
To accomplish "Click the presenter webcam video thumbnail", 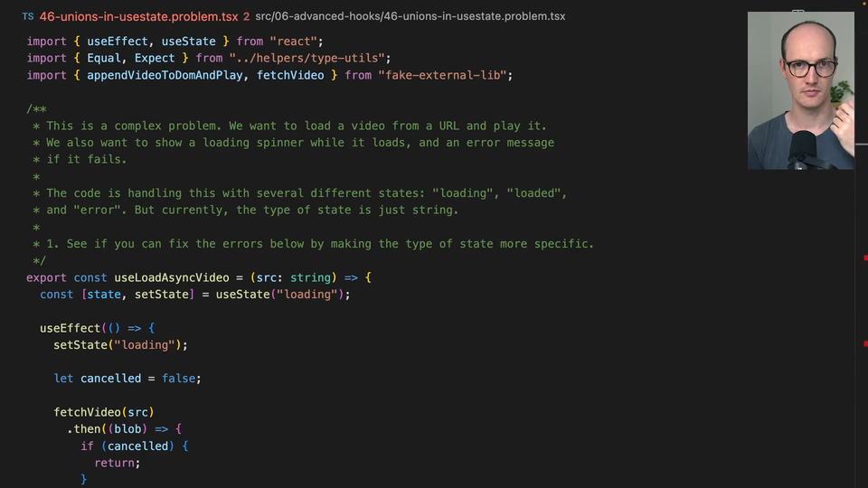I will pyautogui.click(x=800, y=90).
